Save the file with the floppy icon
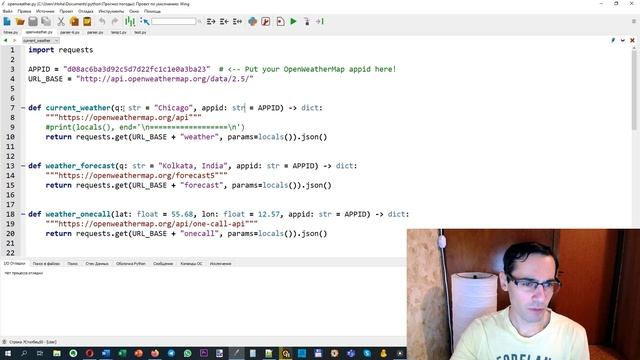This screenshot has height=360, width=640. coord(33,21)
